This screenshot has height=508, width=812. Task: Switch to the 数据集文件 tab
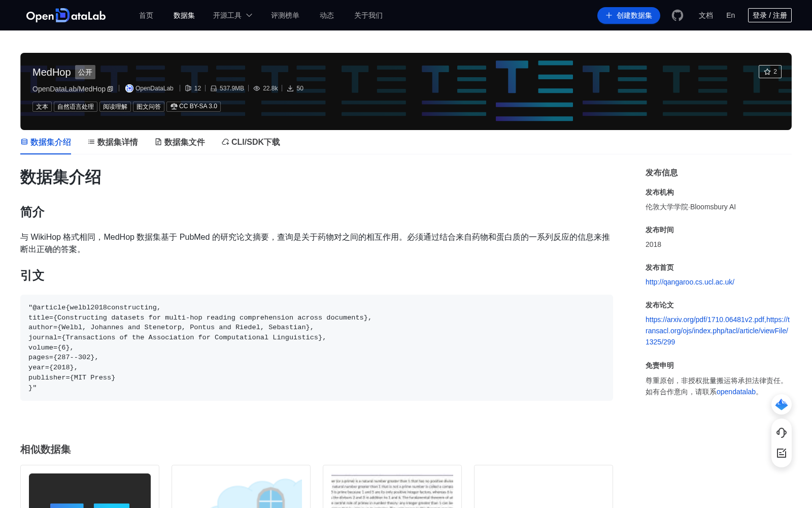click(x=180, y=142)
